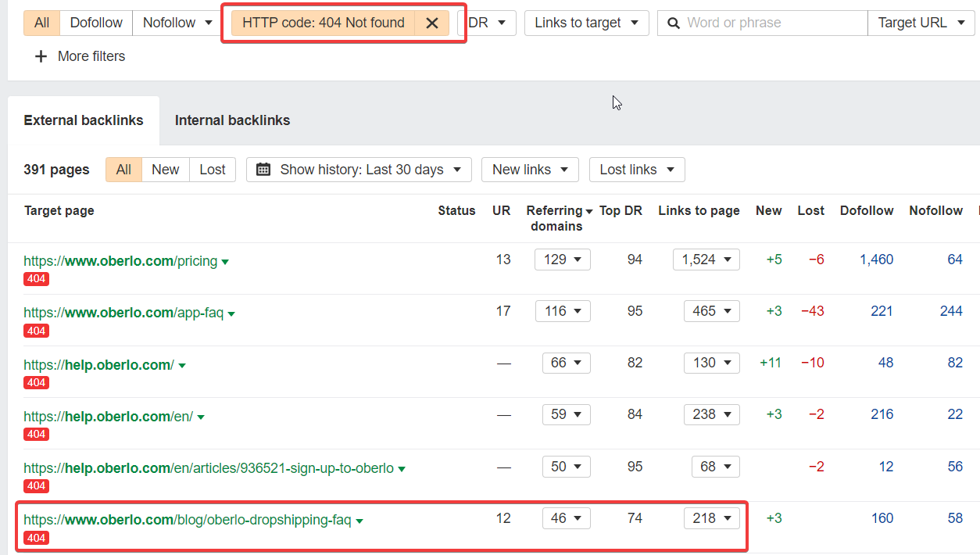Click the 1,460 dofollow count
The width and height of the screenshot is (980, 555).
[x=877, y=260]
